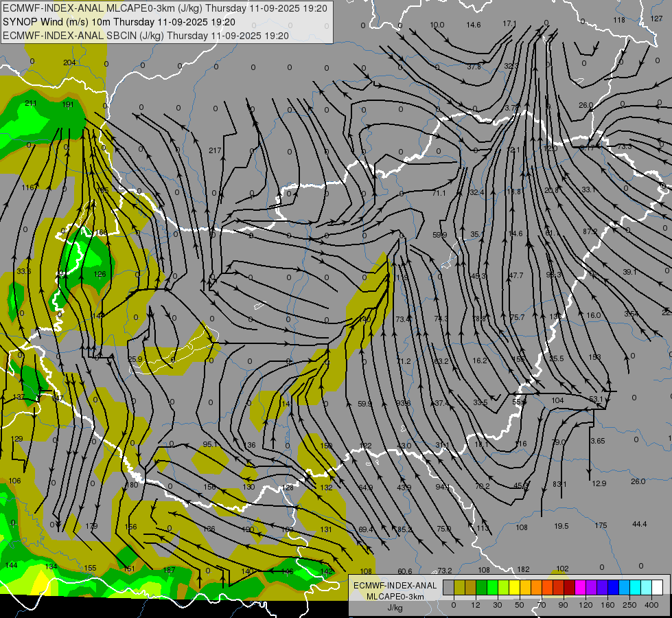
Task: Click the MLCAPE0-3km title line in header
Action: pyautogui.click(x=165, y=8)
